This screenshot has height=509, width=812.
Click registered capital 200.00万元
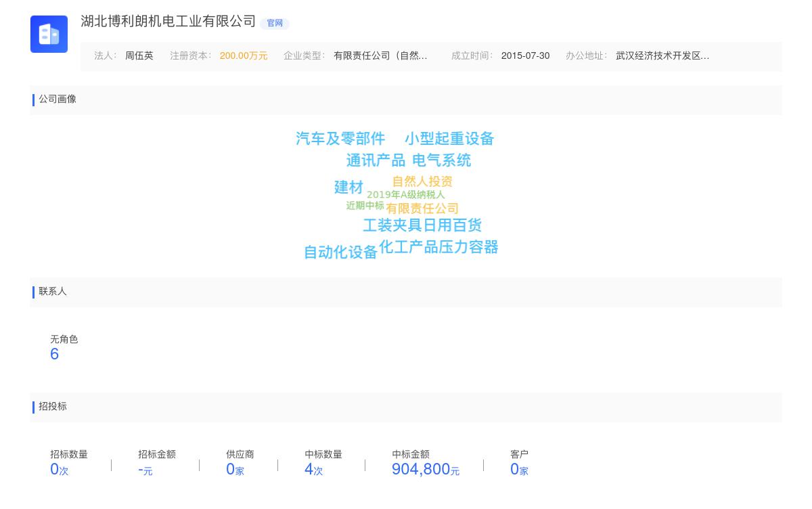(x=244, y=56)
